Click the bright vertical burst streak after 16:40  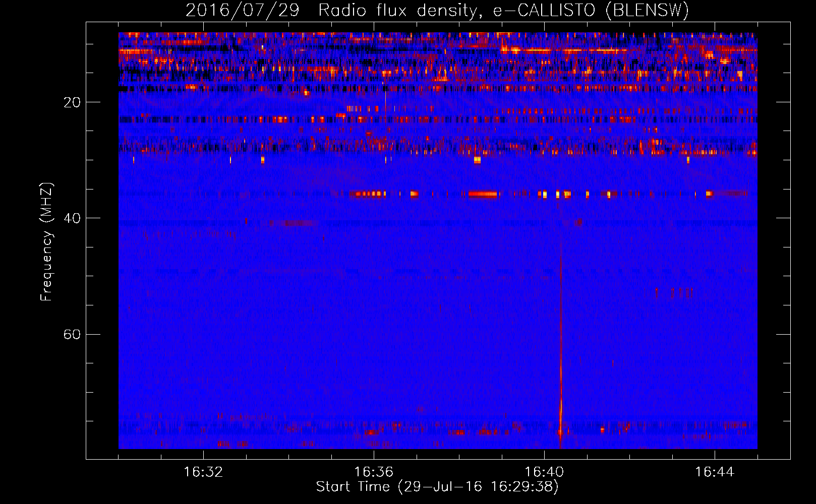pyautogui.click(x=561, y=348)
